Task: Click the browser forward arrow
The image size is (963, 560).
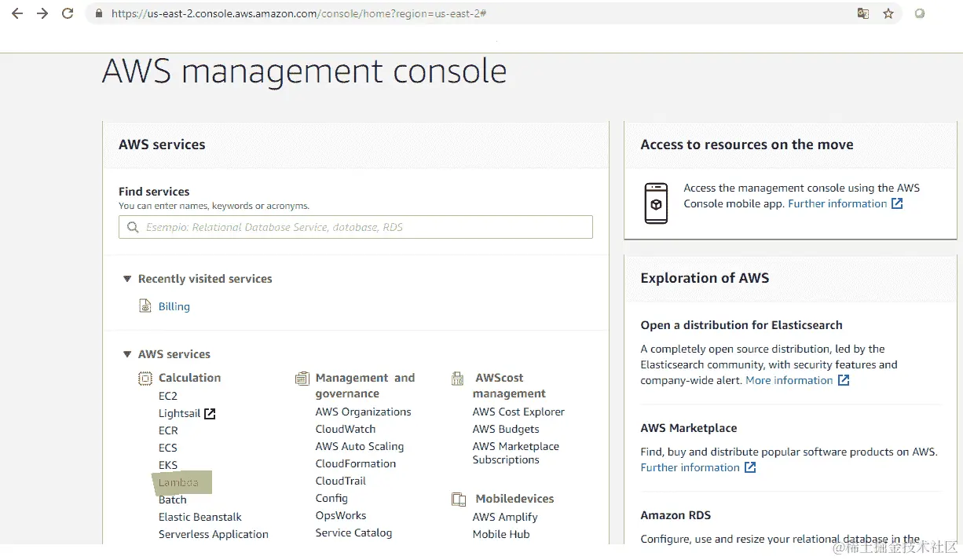Action: tap(42, 13)
